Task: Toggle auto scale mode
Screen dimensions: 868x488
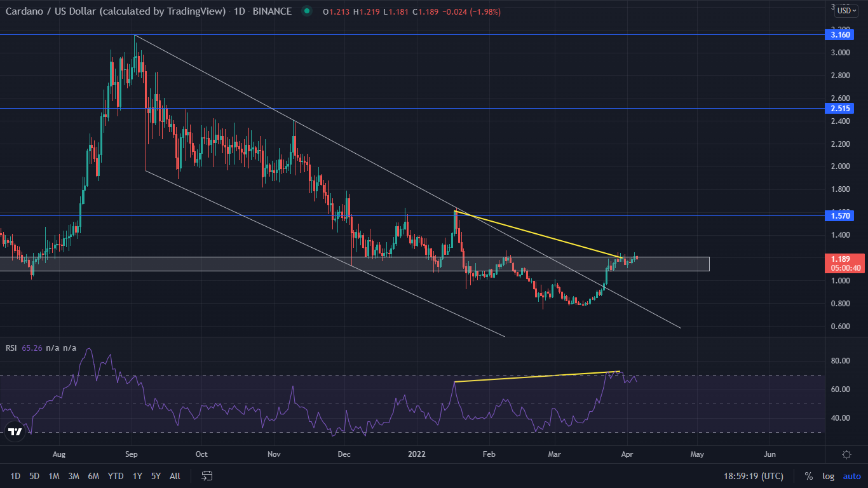Action: (851, 476)
